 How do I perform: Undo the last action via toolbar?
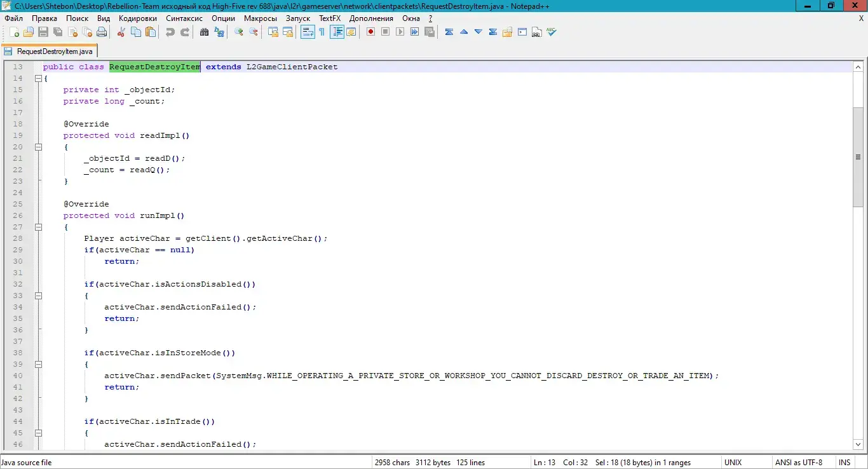170,32
